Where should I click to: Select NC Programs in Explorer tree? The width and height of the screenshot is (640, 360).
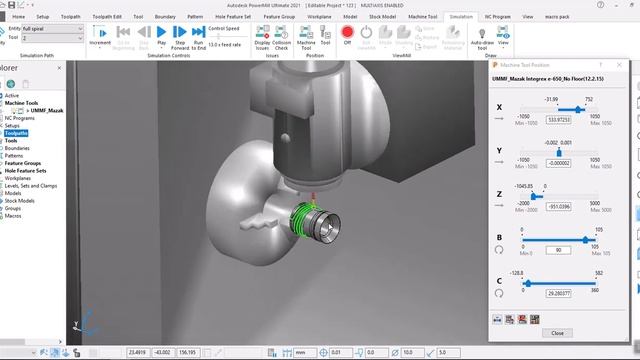[x=20, y=118]
